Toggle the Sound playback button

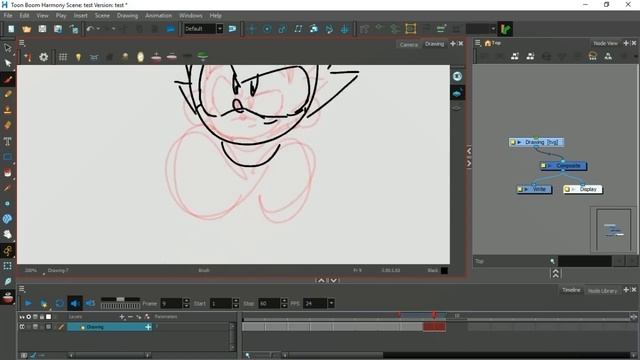tap(75, 303)
